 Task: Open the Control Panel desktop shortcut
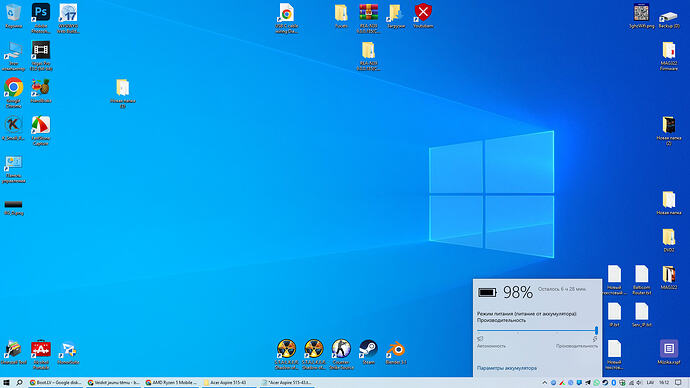coord(14,169)
